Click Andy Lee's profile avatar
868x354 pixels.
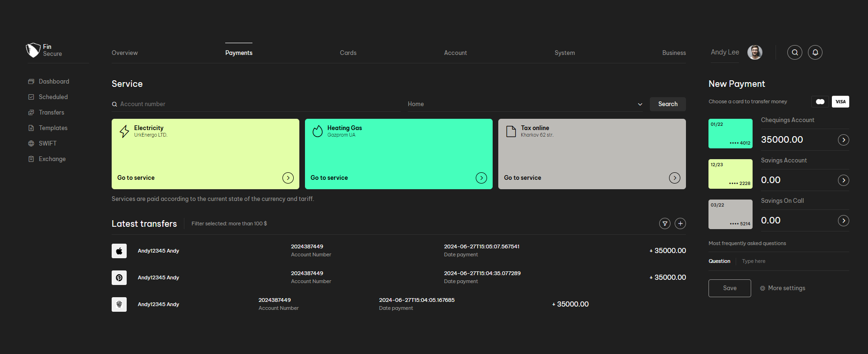coord(754,53)
